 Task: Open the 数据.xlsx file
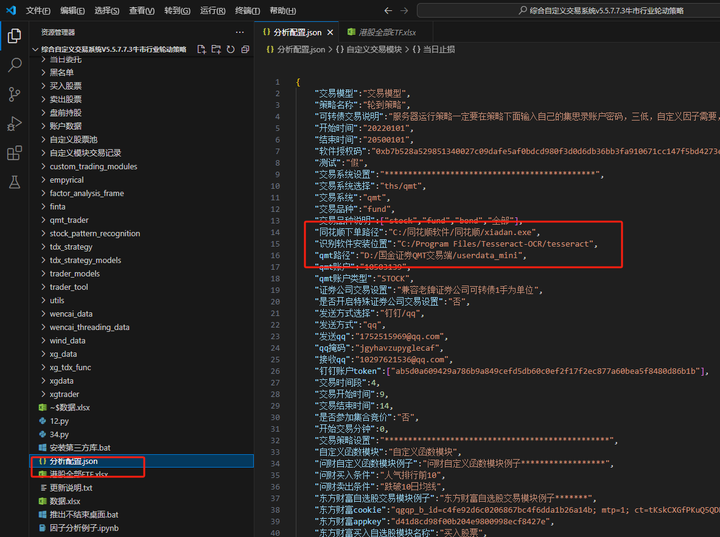[65, 501]
